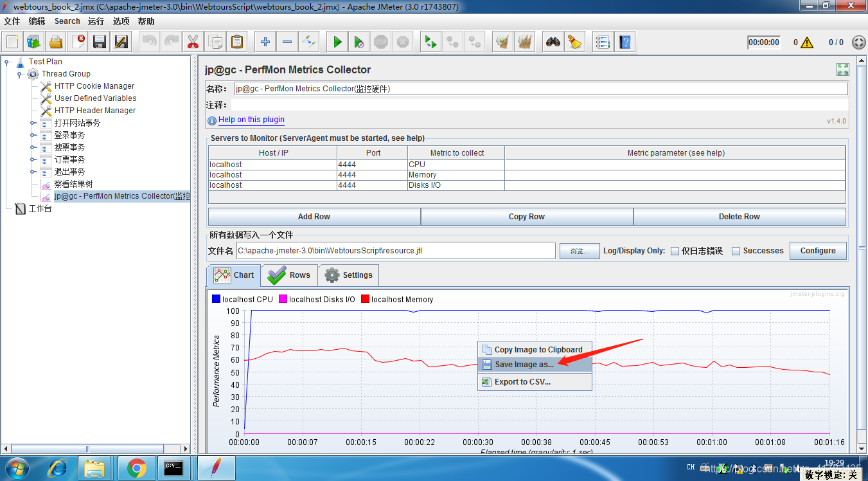Choose Save Image as... from context menu
868x481 pixels.
coord(535,365)
